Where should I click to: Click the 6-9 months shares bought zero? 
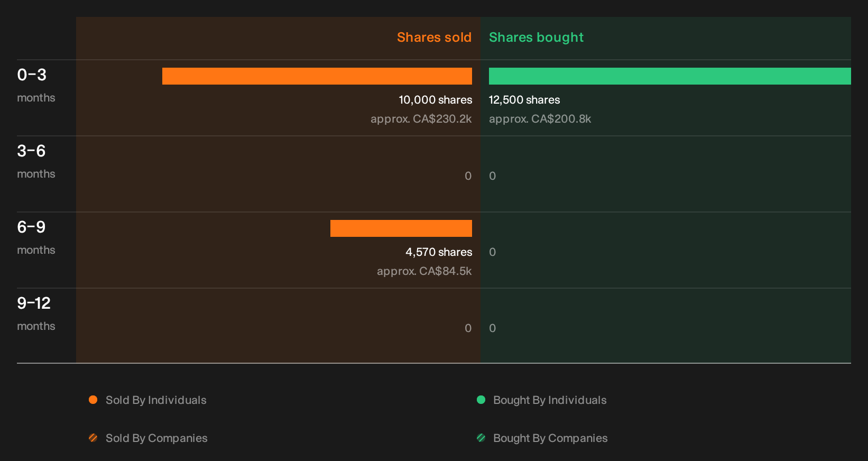click(x=493, y=252)
